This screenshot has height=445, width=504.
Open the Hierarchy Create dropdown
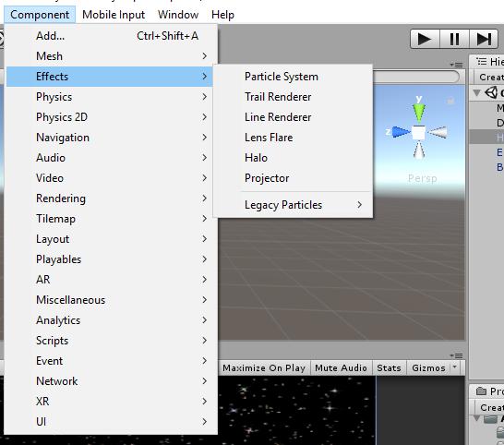489,78
